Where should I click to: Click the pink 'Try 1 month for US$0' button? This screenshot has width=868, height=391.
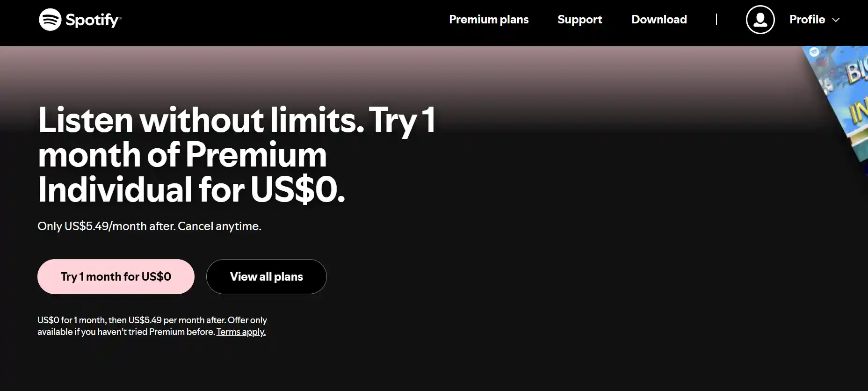click(116, 276)
